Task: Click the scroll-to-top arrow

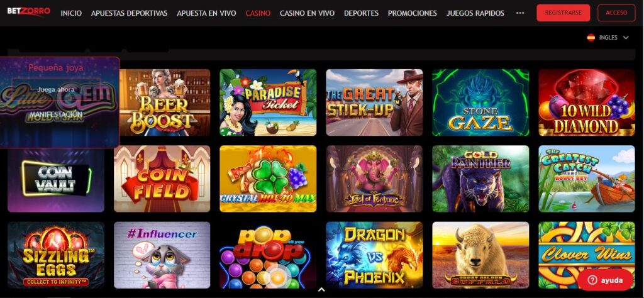Action: click(x=321, y=289)
